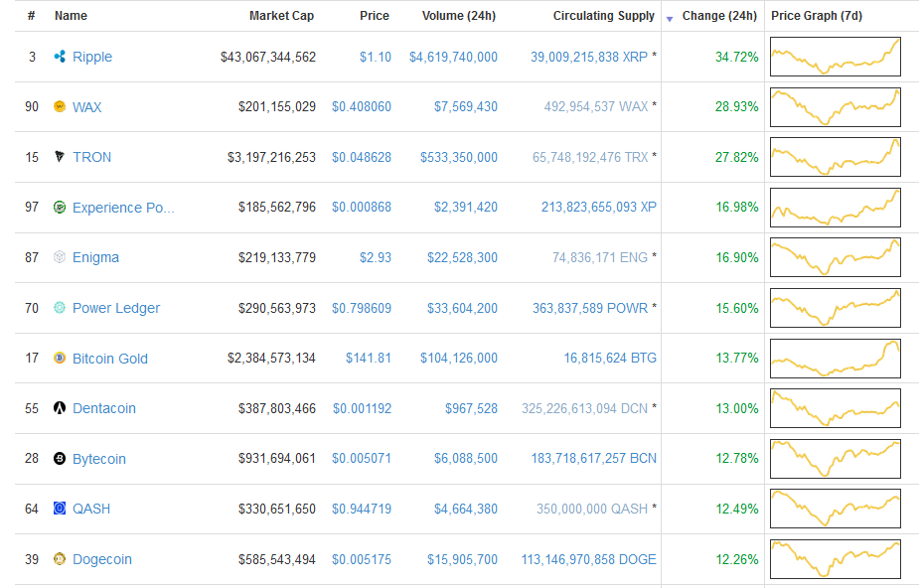Click TRON price $0.048628
The height and width of the screenshot is (588, 920).
coord(362,157)
